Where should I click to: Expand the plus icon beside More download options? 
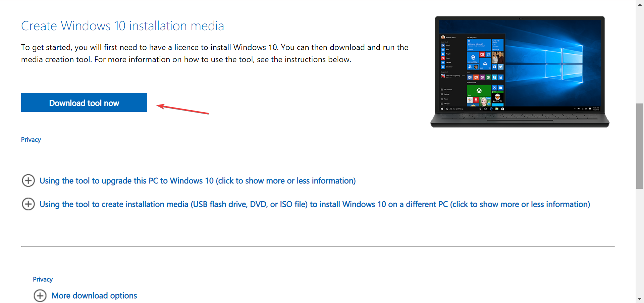click(40, 296)
